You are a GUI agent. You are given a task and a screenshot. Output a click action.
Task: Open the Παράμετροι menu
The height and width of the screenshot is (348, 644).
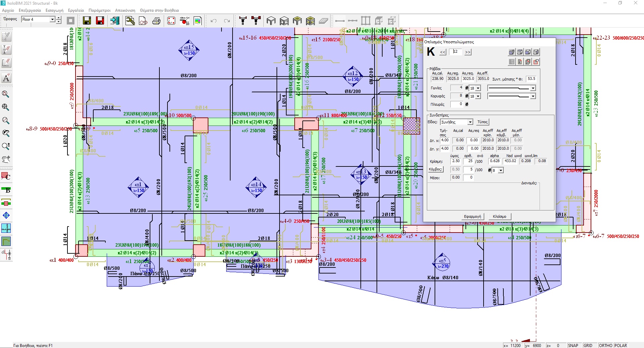pos(100,10)
